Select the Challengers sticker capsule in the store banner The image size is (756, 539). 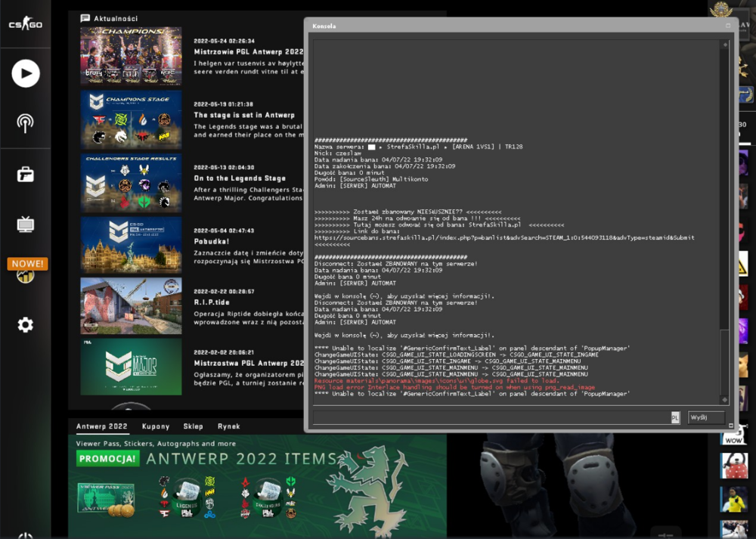(268, 497)
